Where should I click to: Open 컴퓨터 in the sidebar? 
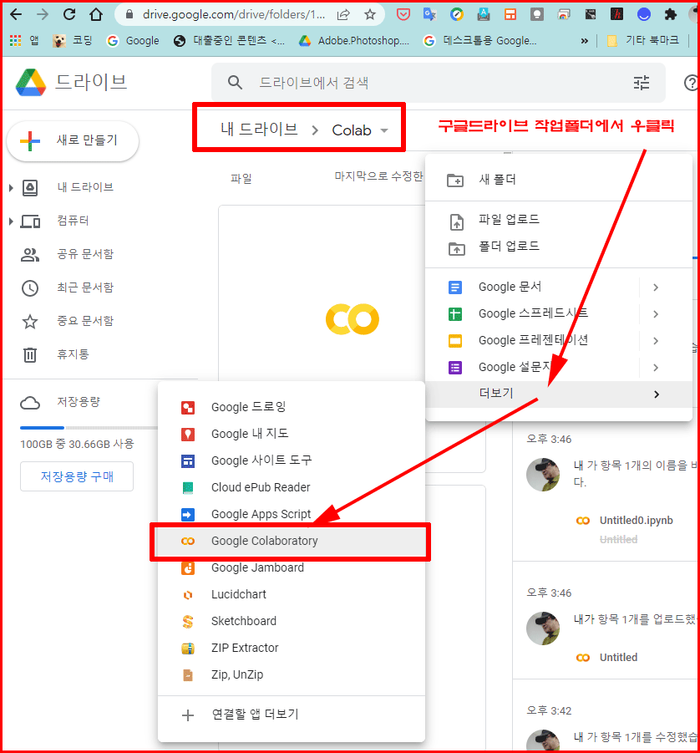[73, 221]
